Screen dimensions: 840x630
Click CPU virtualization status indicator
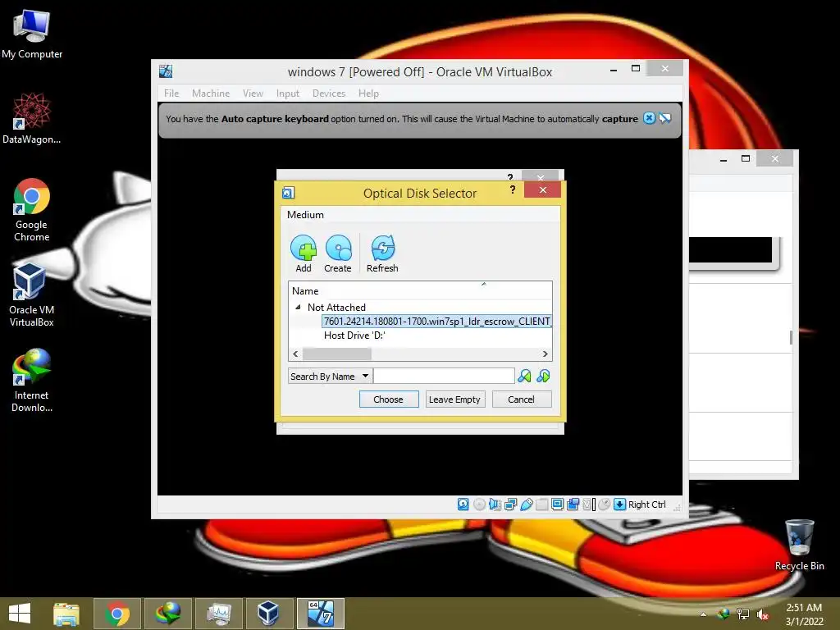coord(589,504)
